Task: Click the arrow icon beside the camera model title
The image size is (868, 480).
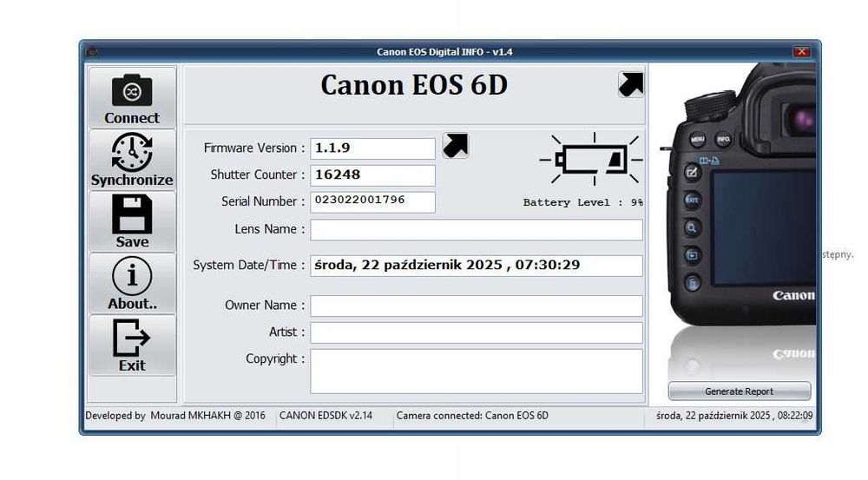Action: [x=631, y=85]
